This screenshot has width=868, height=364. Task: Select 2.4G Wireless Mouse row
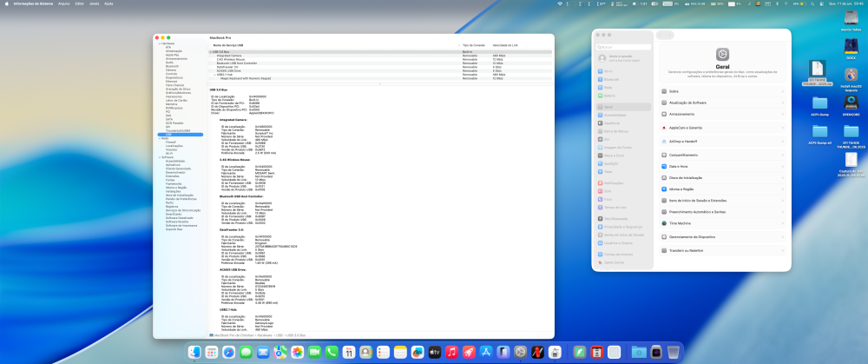pos(380,59)
